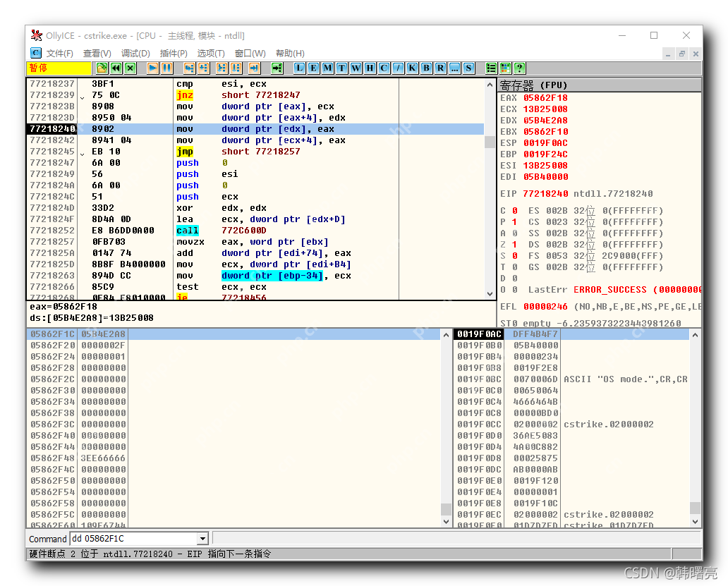
Task: Open Breakpoints window with B button
Action: click(426, 68)
